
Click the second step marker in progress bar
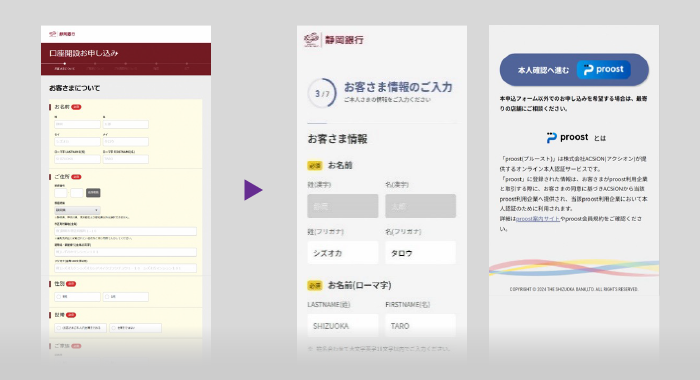tap(95, 64)
